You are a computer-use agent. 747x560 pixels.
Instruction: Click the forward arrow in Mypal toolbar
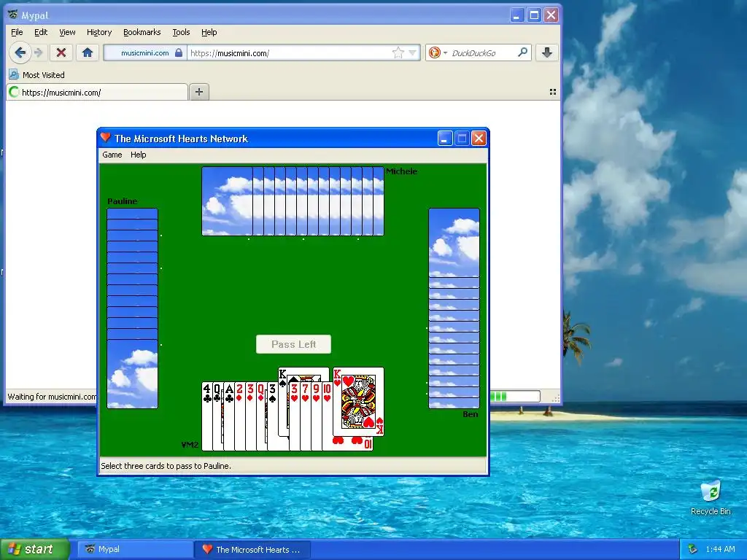click(39, 52)
